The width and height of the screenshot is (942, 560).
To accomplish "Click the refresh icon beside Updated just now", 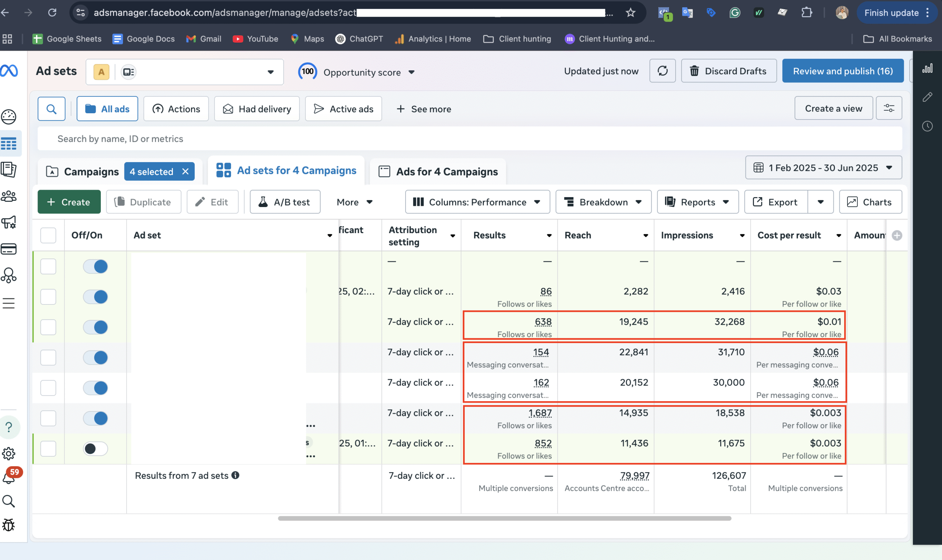I will tap(662, 71).
